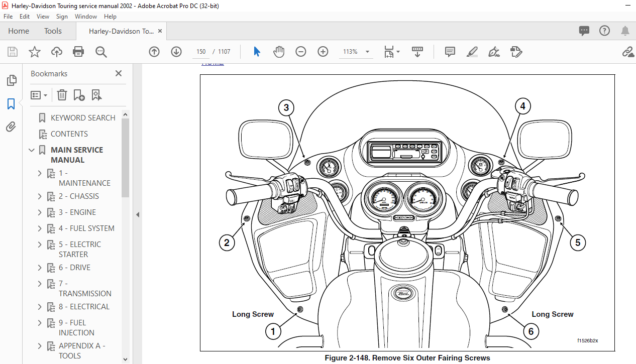Open the 3 - ENGINE bookmark
This screenshot has height=364, width=636.
click(x=77, y=212)
